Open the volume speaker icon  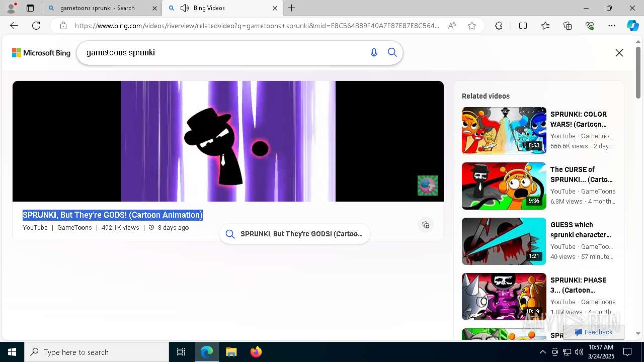point(579,352)
